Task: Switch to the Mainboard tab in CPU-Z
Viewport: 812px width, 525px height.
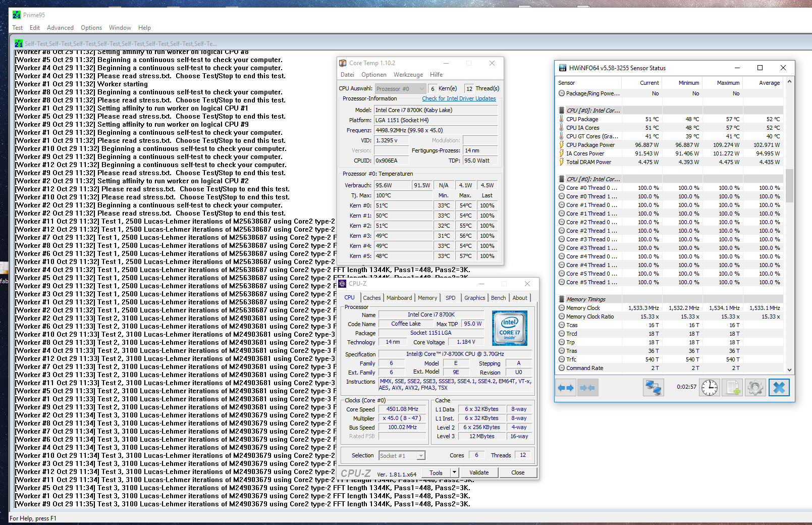Action: (x=399, y=298)
